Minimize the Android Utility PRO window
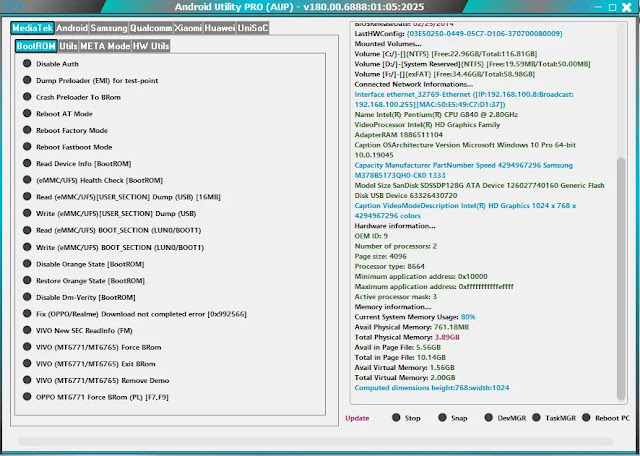The height and width of the screenshot is (456, 640). pos(598,7)
